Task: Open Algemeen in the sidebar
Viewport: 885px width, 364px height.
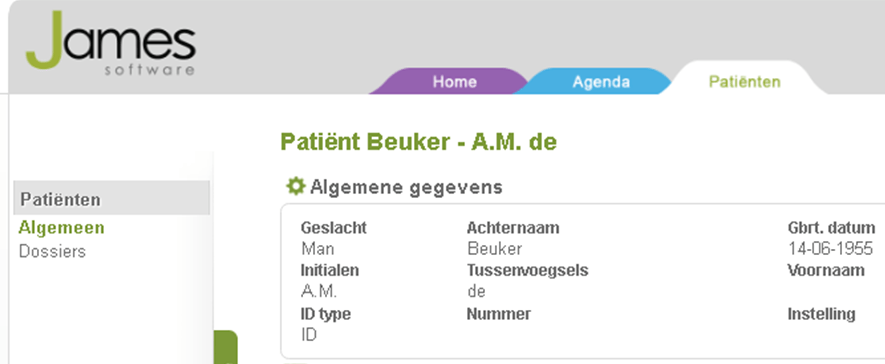Action: click(62, 228)
